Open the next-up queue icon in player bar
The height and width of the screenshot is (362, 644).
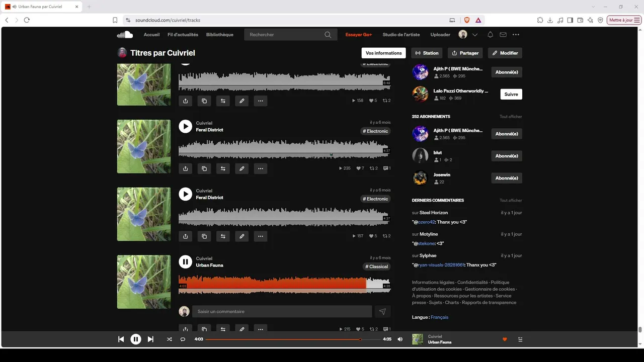[x=520, y=339]
